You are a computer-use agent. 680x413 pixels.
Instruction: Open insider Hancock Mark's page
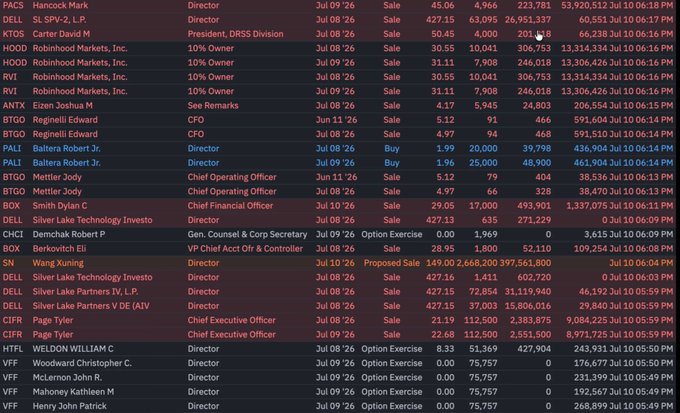tap(60, 5)
